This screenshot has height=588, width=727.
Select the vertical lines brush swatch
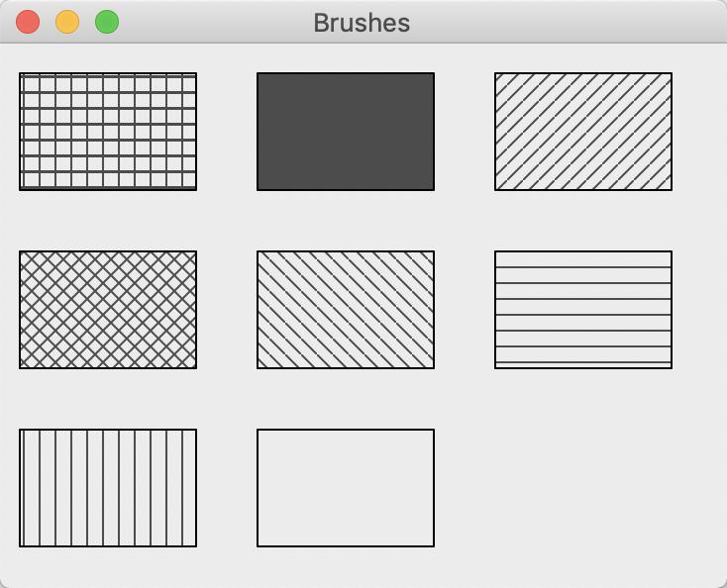coord(108,488)
